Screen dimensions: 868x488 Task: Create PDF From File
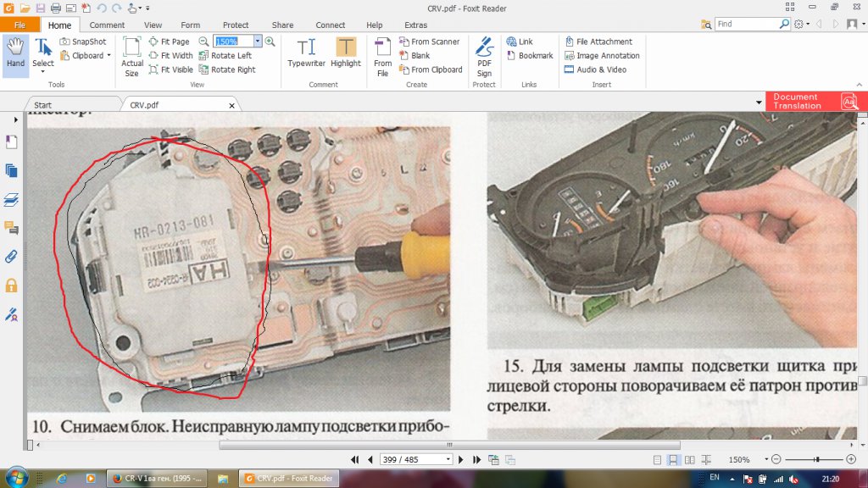(x=382, y=57)
